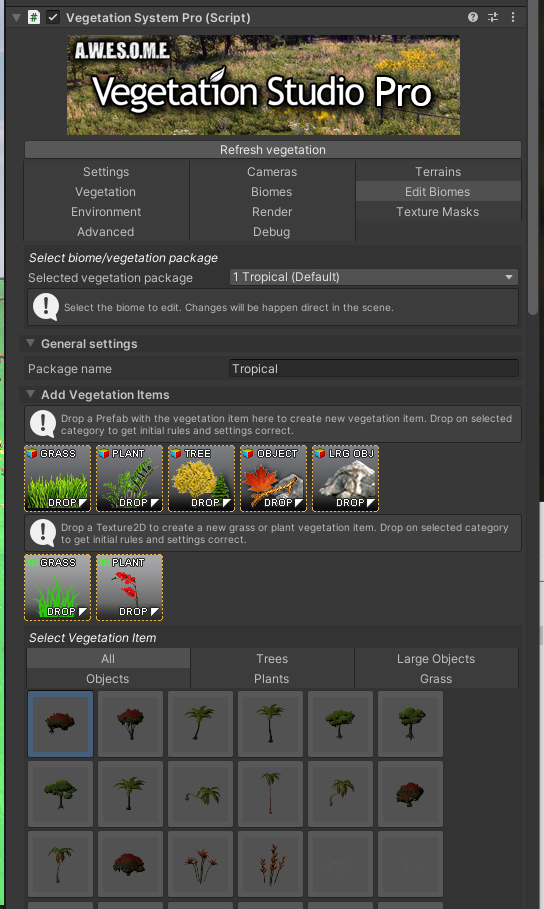
Task: Open the Biomes tab
Action: pyautogui.click(x=271, y=192)
